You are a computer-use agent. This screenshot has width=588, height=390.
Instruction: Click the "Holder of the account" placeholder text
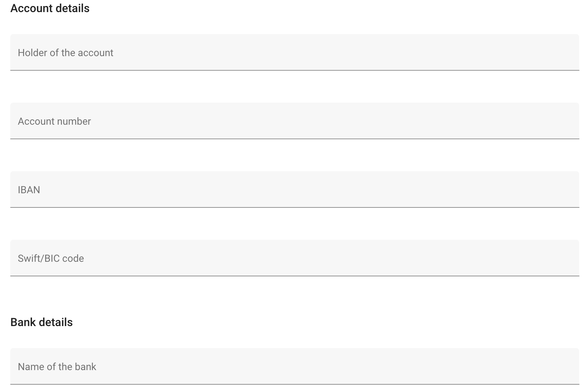[x=65, y=53]
